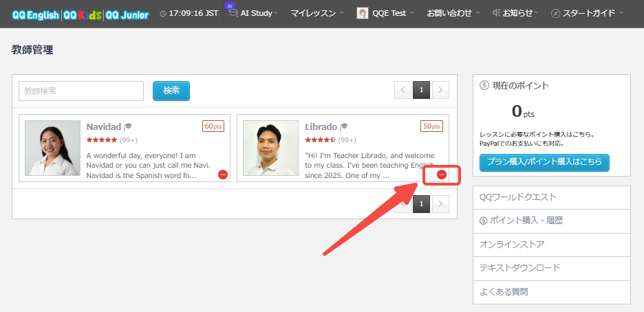Image resolution: width=644 pixels, height=312 pixels.
Task: Click the speaker icon next to お知らせ
Action: (x=497, y=14)
